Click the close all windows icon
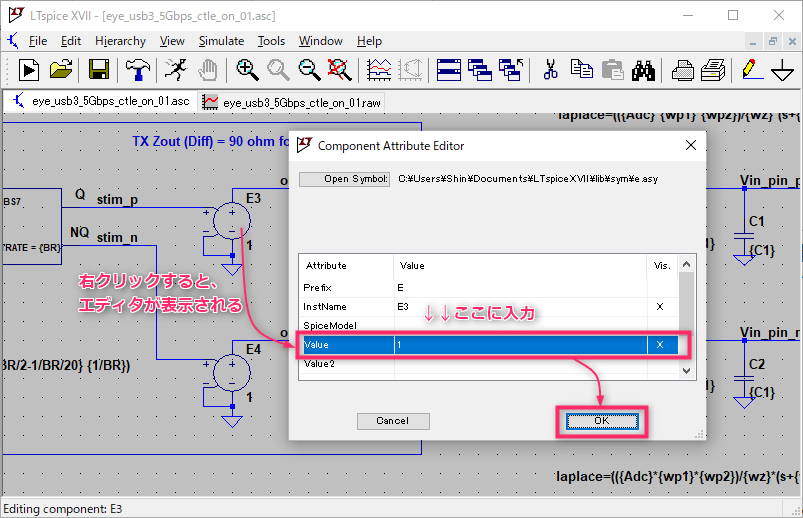This screenshot has width=803, height=518. pyautogui.click(x=511, y=70)
